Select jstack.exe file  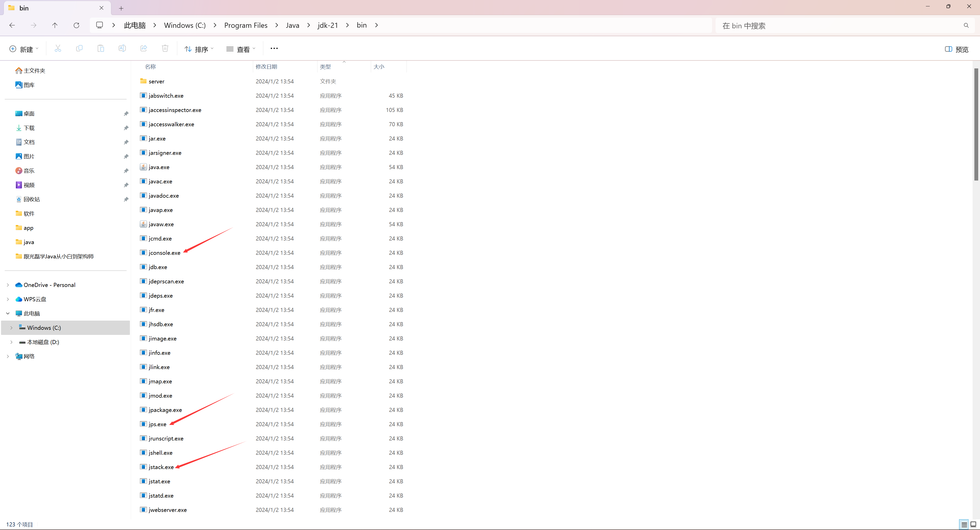tap(161, 467)
